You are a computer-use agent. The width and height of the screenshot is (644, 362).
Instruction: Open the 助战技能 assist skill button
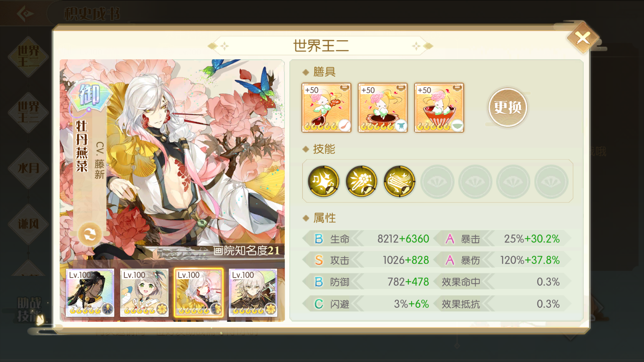30,309
